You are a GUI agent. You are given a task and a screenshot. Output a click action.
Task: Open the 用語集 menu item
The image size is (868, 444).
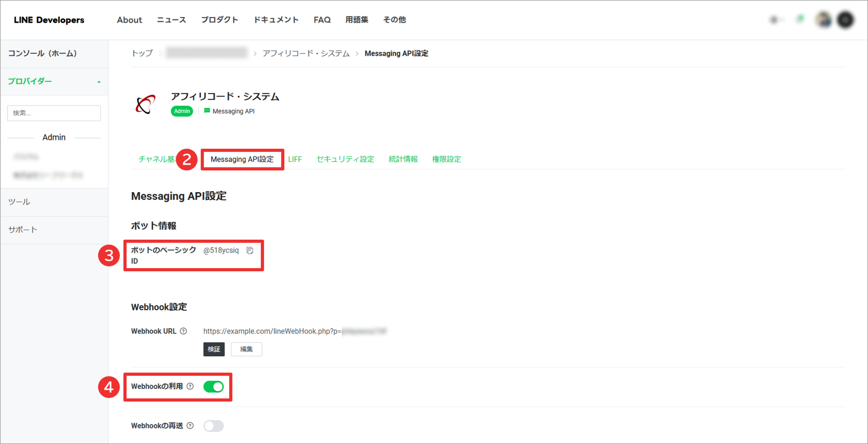[357, 20]
